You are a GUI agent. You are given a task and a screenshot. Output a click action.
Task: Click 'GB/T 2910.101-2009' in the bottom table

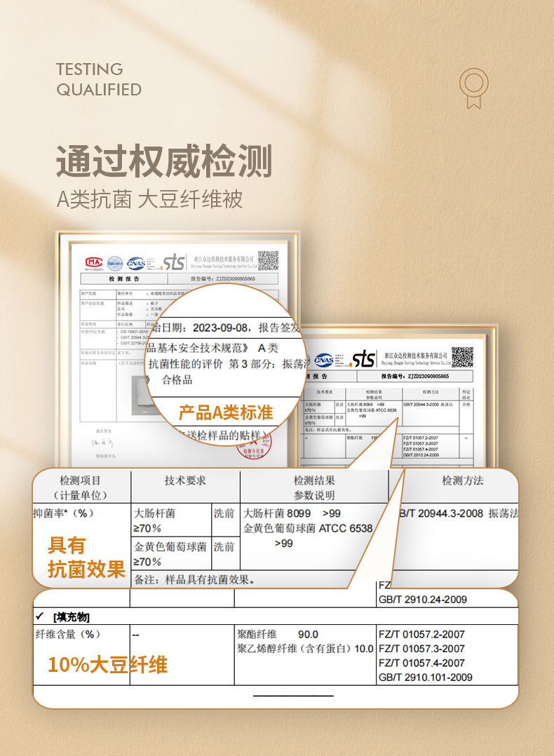click(x=425, y=677)
